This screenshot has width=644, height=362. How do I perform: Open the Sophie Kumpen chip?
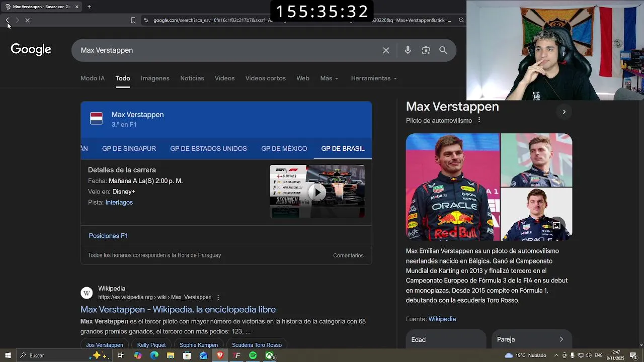199,345
